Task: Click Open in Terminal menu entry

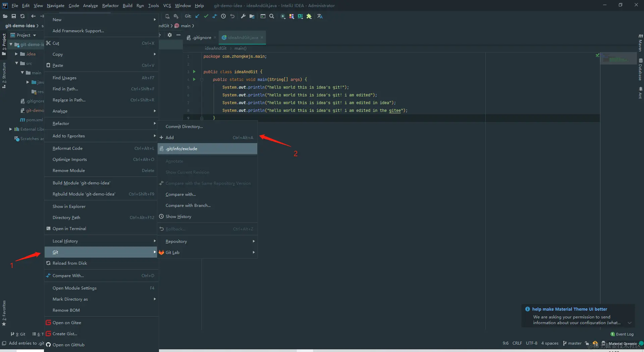Action: [101, 228]
